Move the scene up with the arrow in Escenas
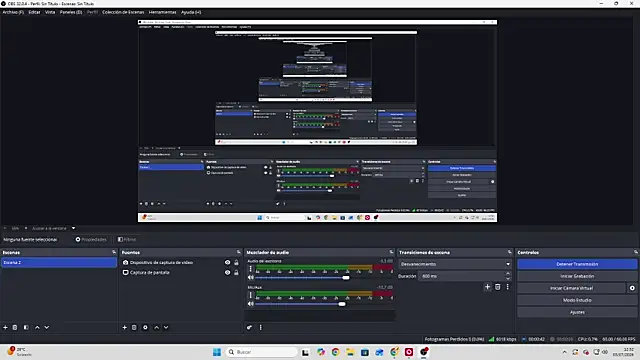The width and height of the screenshot is (640, 360). click(x=37, y=327)
